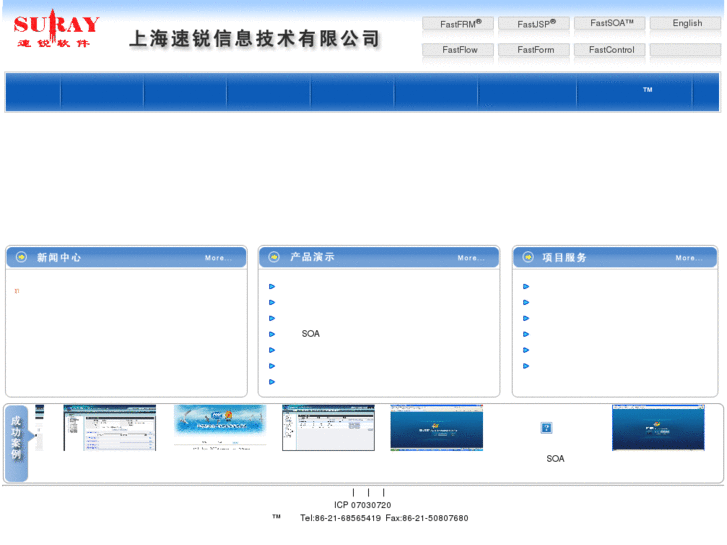727x545 pixels.
Task: Open the FastJSP product button
Action: (534, 24)
